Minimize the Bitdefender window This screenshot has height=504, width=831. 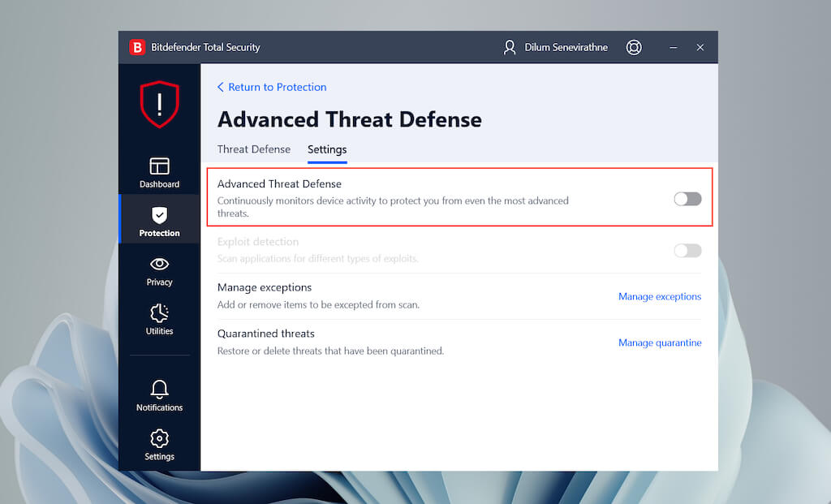(x=673, y=47)
